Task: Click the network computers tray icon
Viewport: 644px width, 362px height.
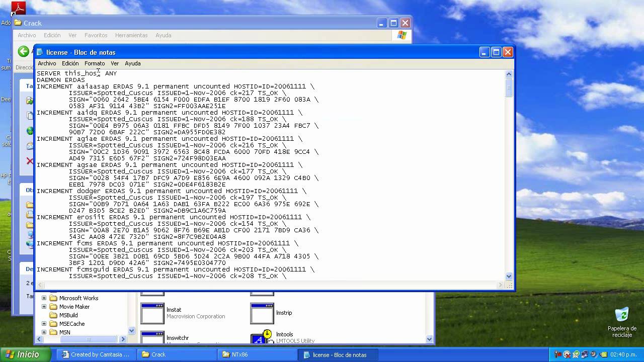Action: coord(585,354)
